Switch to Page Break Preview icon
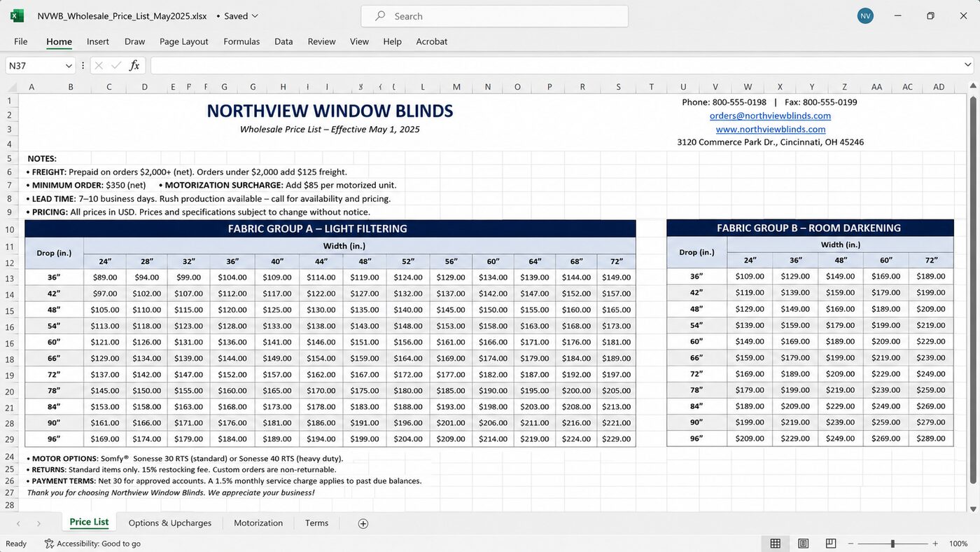Image resolution: width=980 pixels, height=552 pixels. click(x=831, y=544)
